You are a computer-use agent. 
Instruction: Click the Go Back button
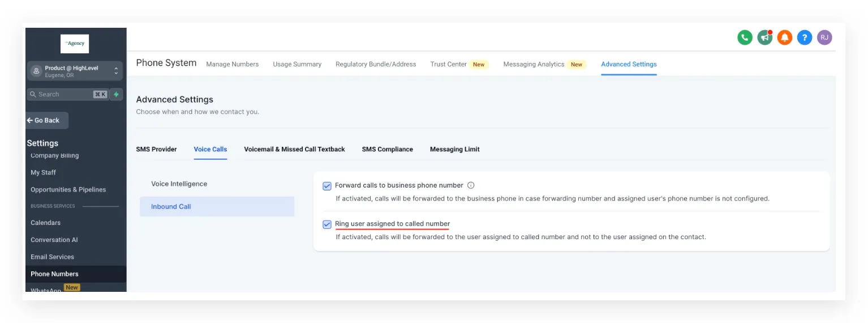coord(47,120)
